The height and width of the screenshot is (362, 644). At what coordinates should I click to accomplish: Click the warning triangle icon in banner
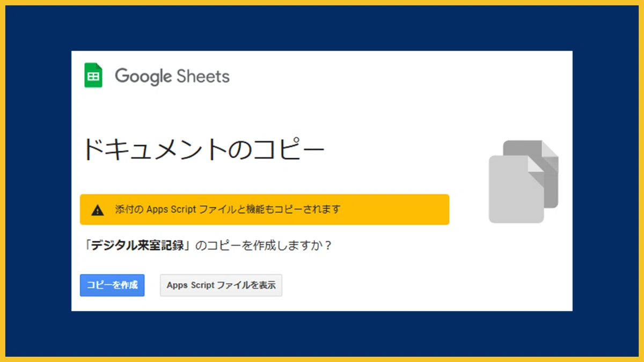click(x=98, y=210)
